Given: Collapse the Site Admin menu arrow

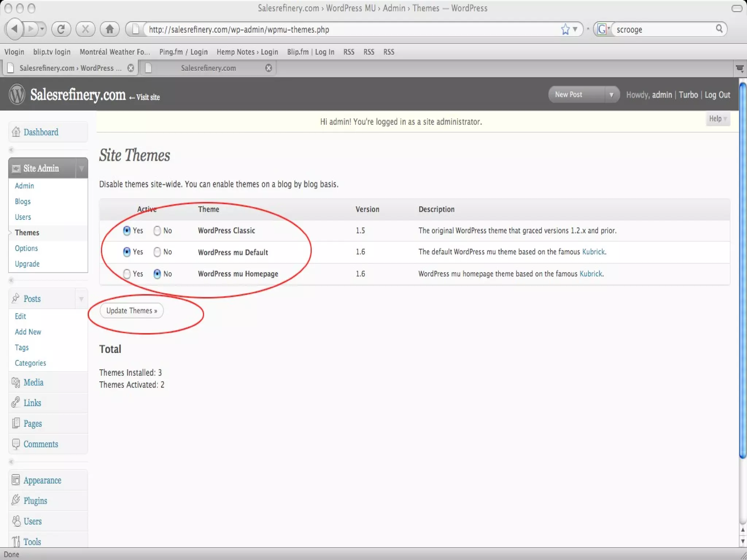Looking at the screenshot, I should tap(81, 168).
